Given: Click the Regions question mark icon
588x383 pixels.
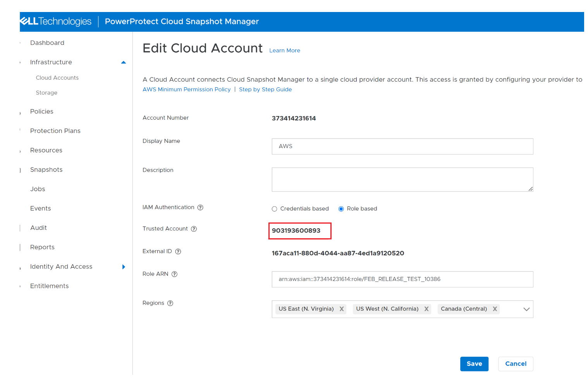Looking at the screenshot, I should click(x=170, y=303).
